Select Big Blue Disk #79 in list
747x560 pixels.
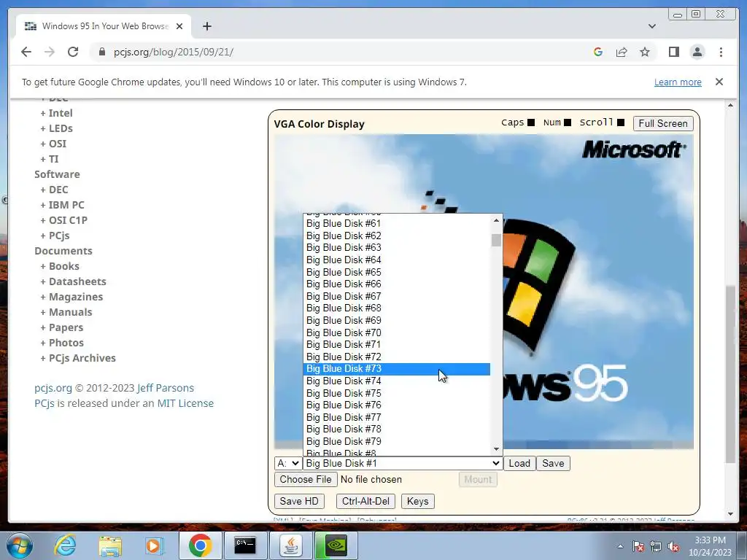point(396,441)
